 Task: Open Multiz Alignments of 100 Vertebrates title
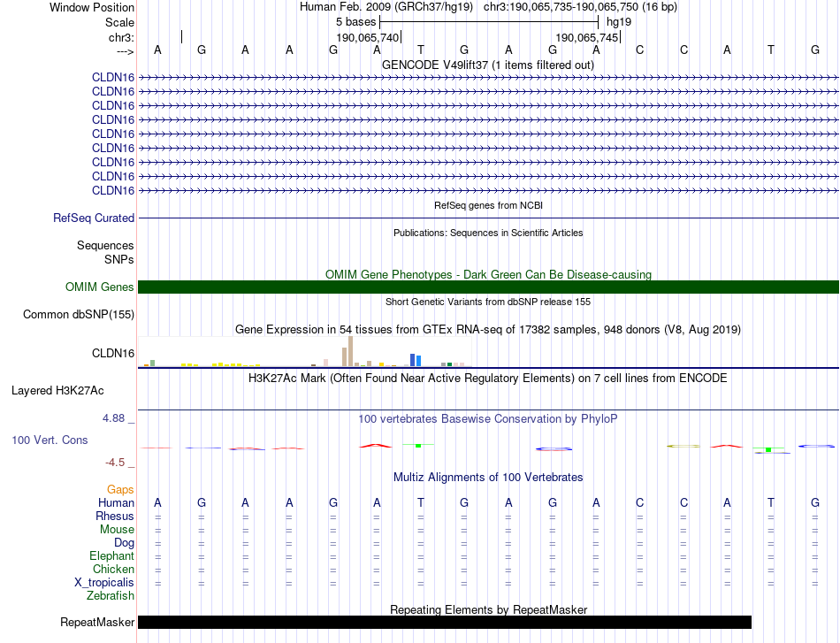(488, 478)
